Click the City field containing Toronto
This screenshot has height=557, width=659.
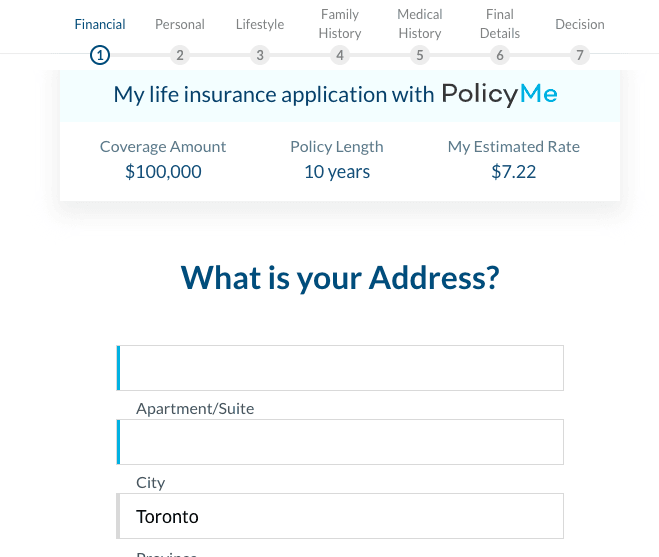coord(340,516)
